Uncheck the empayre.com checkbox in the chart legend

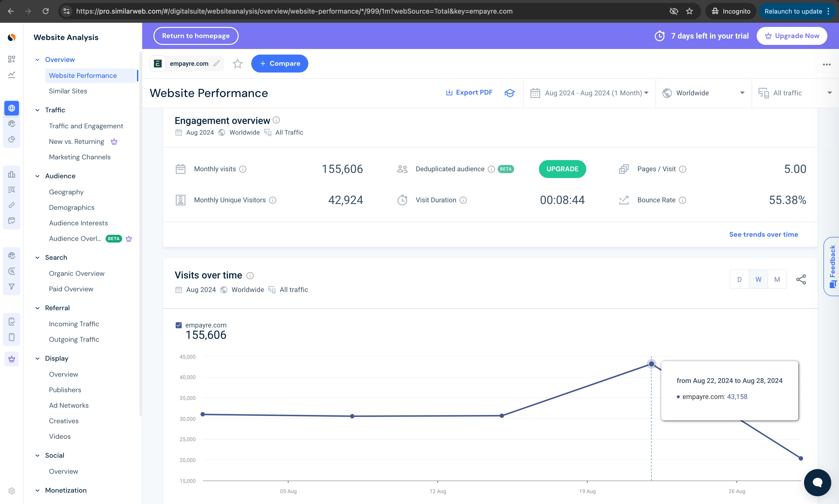[178, 325]
